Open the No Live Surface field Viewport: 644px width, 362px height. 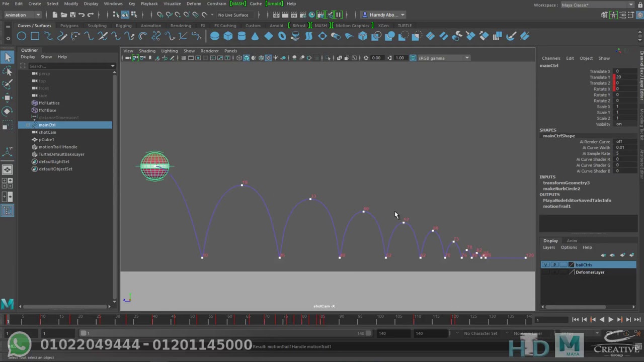[x=233, y=15]
